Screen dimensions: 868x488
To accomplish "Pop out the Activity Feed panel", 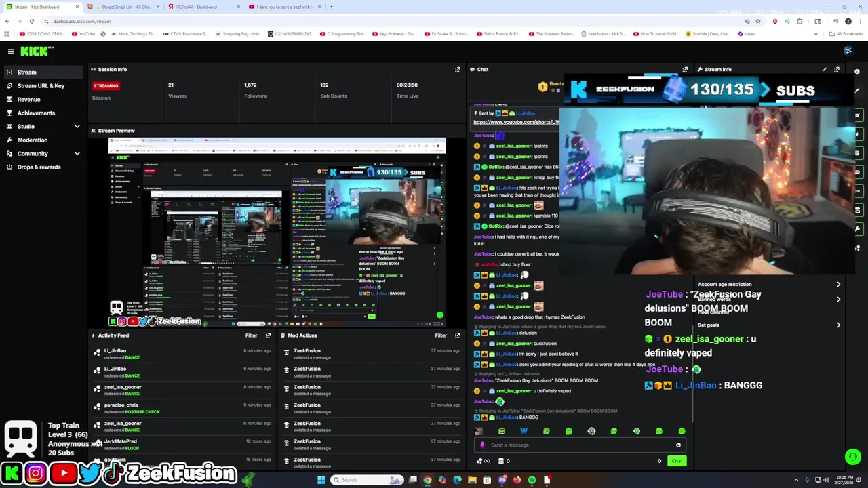I will click(269, 335).
